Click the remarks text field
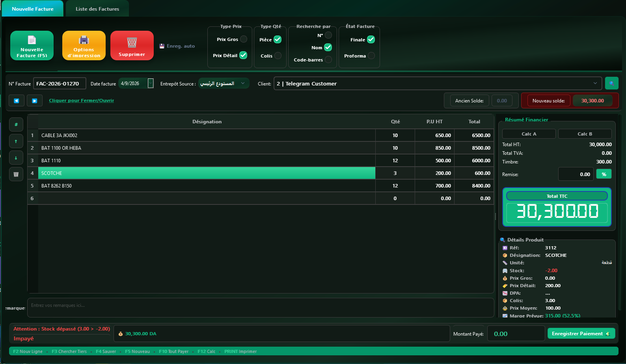The image size is (626, 364). (261, 307)
